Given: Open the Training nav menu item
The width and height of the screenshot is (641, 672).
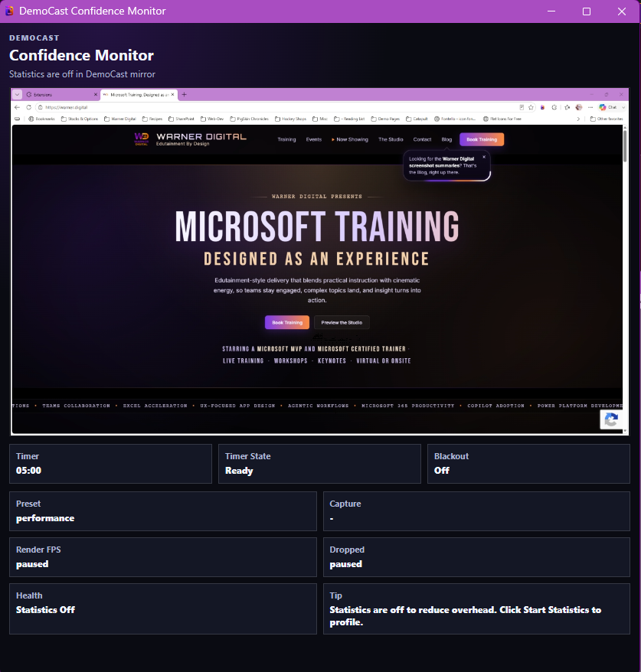Looking at the screenshot, I should (286, 139).
